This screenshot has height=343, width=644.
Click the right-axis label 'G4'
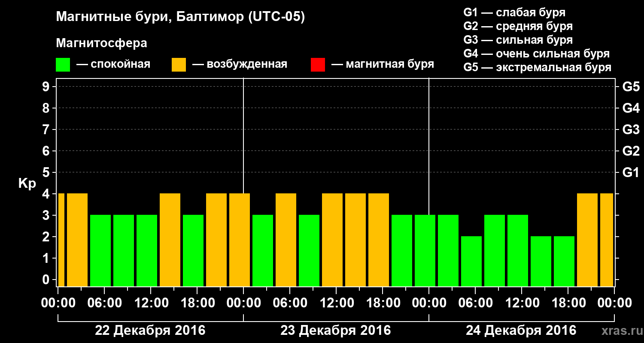tap(631, 108)
